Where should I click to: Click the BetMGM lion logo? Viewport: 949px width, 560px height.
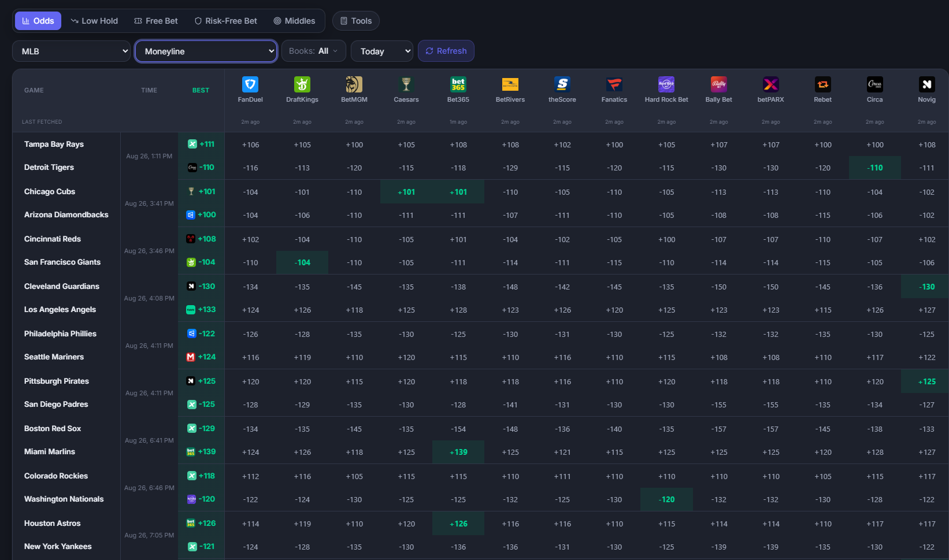pos(354,84)
